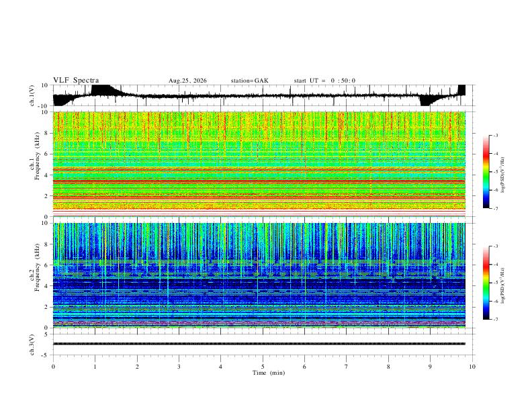Click the ch.3(V) axis label
The image size is (532, 411).
[32, 345]
